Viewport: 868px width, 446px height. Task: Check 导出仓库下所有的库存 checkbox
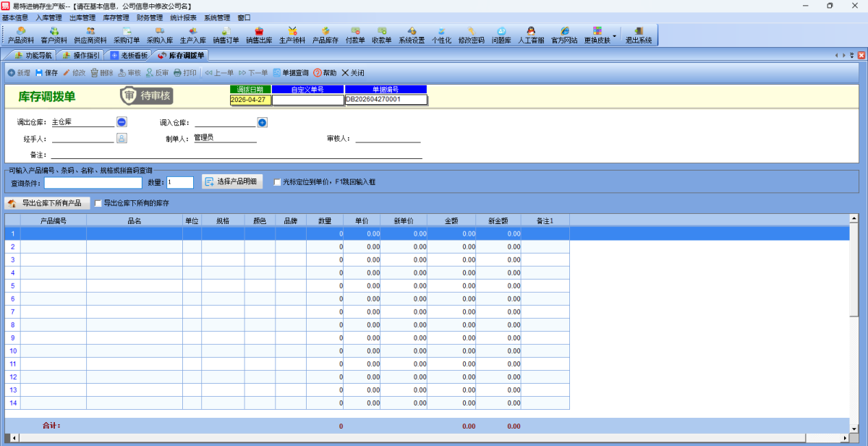click(x=98, y=204)
